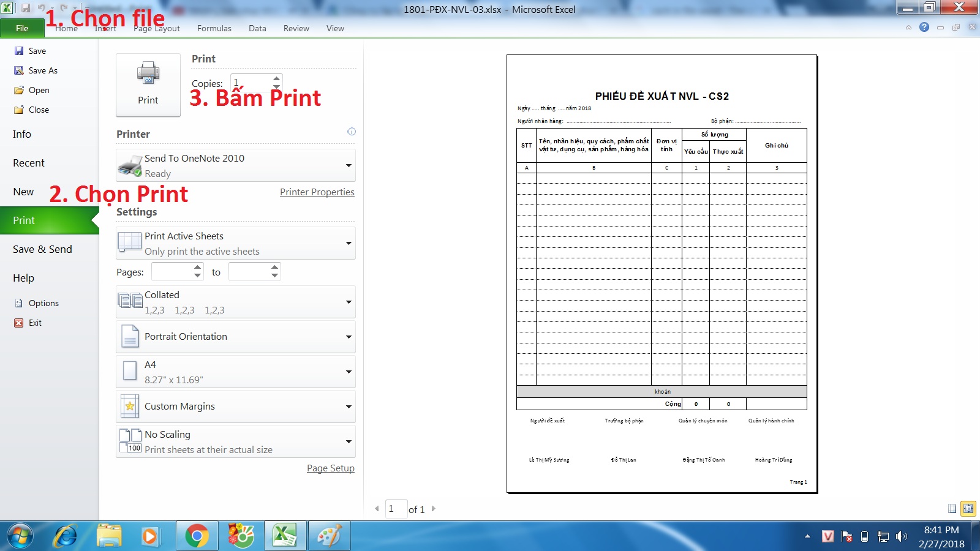Open the Portrait Orientation dropdown
This screenshot has height=551, width=980.
(349, 337)
